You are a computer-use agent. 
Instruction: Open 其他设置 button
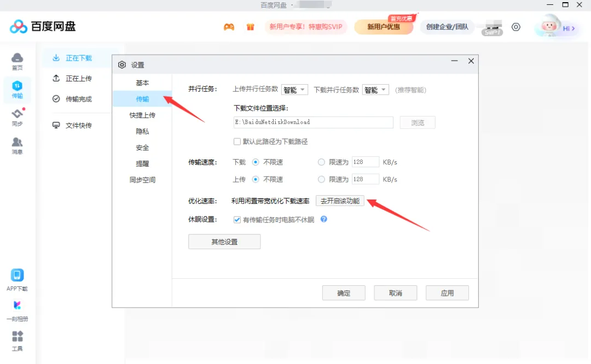(x=224, y=242)
